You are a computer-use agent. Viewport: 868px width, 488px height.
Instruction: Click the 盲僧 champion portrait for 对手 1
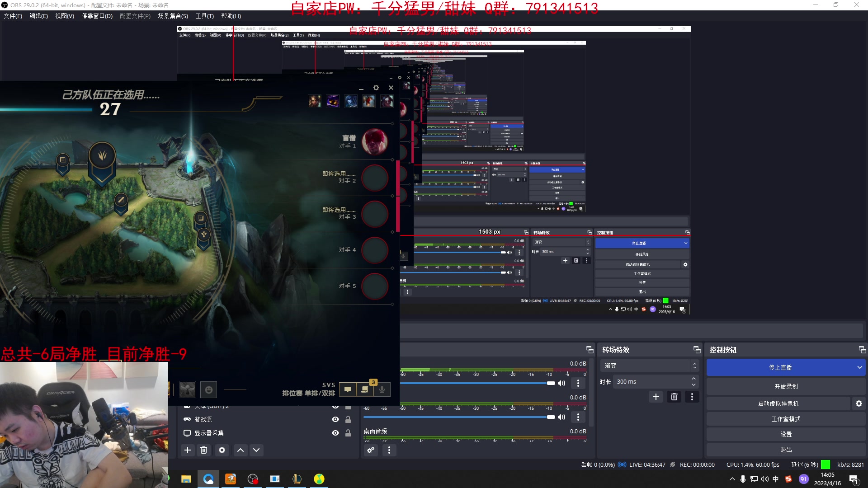coord(375,141)
